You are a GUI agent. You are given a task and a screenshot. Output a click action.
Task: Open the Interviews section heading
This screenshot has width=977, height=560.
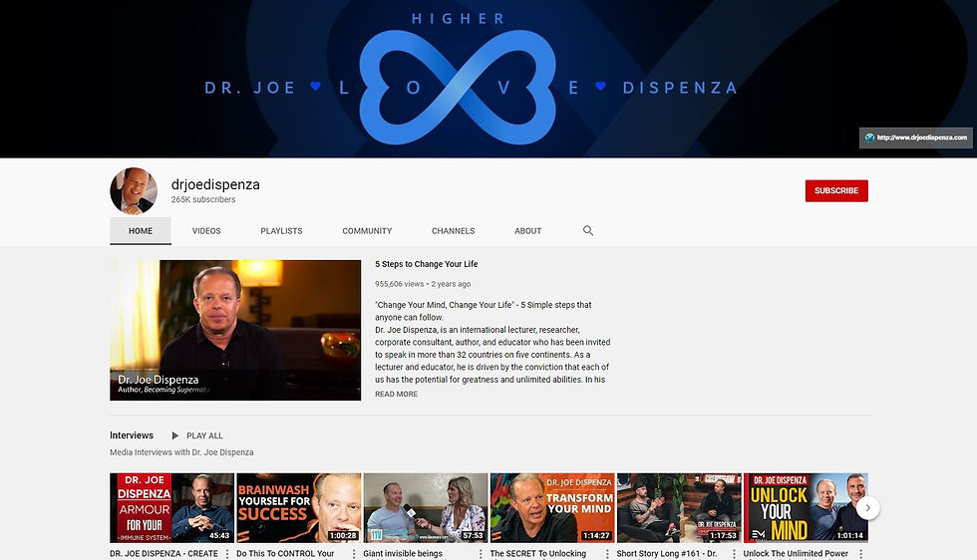click(132, 434)
